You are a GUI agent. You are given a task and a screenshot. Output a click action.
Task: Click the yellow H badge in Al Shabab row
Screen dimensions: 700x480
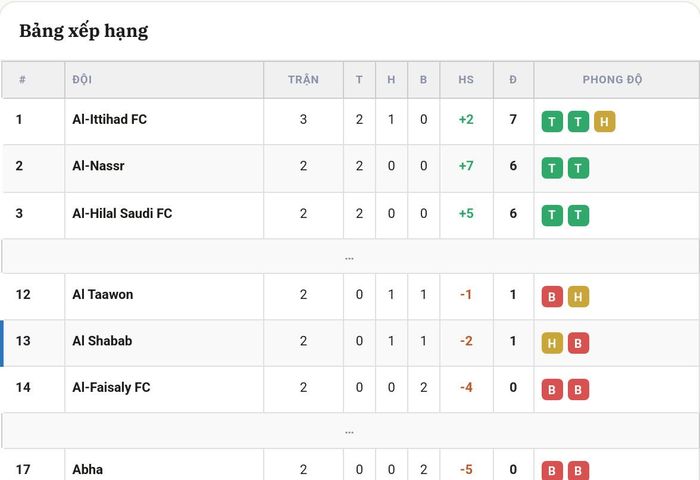point(552,343)
